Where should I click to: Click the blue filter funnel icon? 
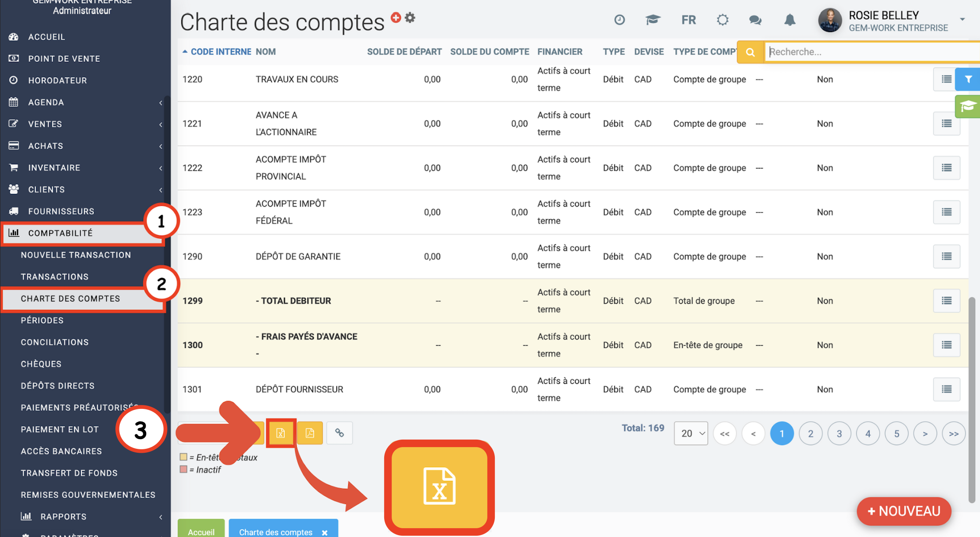pyautogui.click(x=968, y=79)
